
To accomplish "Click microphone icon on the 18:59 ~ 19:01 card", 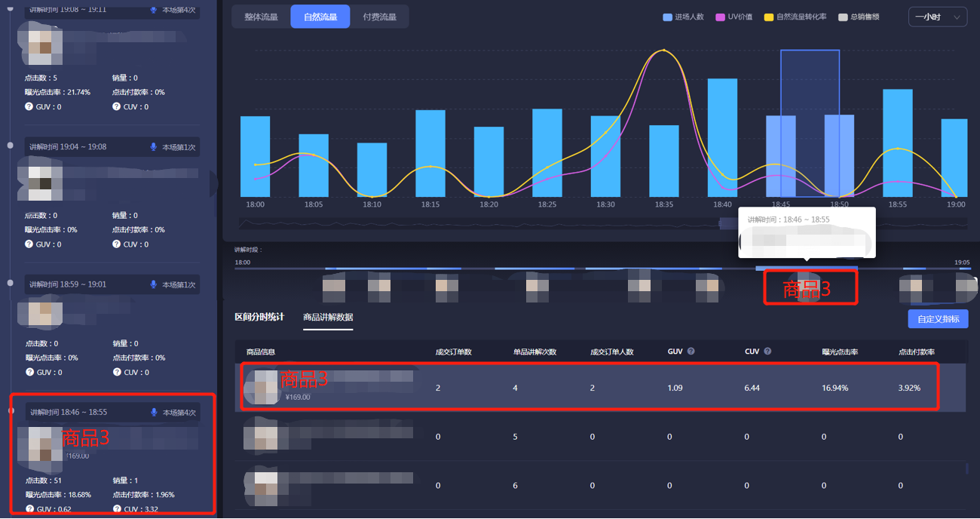I will (154, 284).
